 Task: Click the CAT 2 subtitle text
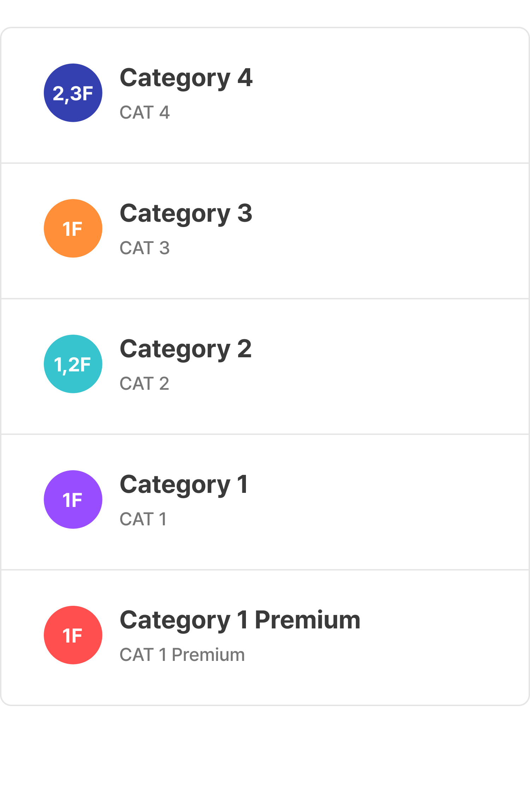(x=144, y=384)
